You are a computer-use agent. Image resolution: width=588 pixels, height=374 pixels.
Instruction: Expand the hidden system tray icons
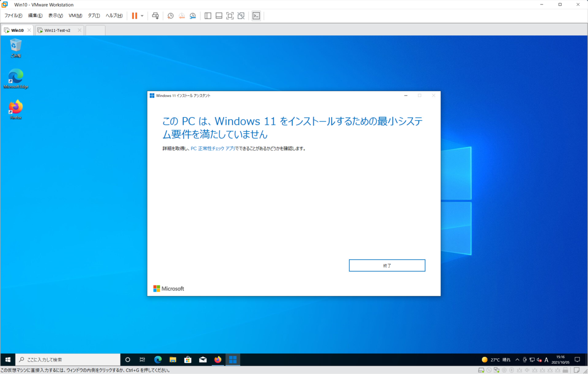(518, 359)
